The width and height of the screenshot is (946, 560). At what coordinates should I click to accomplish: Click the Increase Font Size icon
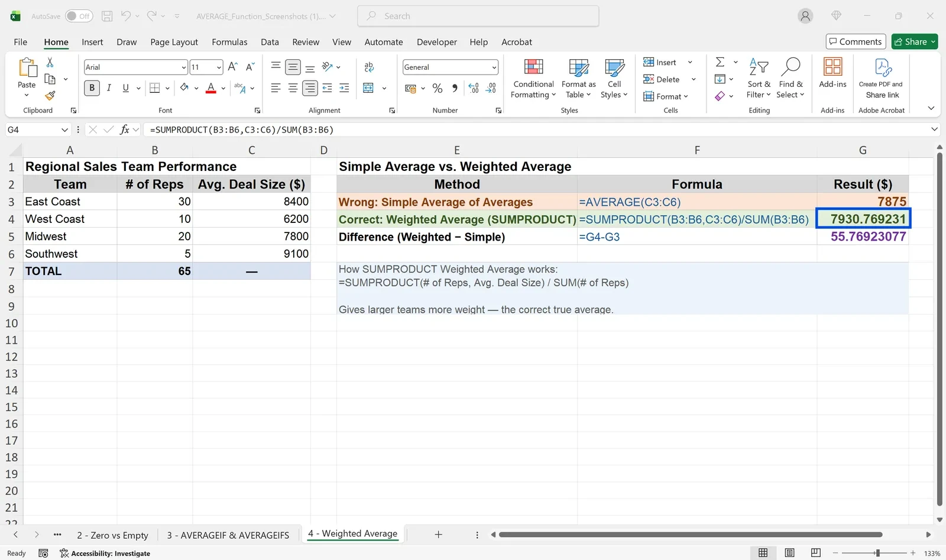tap(233, 67)
